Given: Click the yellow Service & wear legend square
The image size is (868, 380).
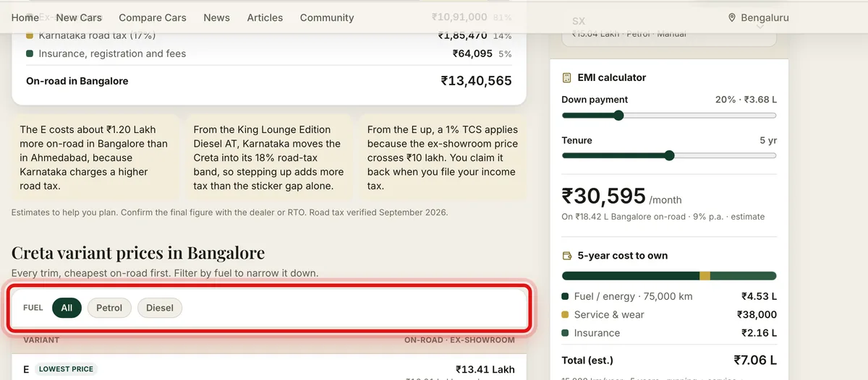Looking at the screenshot, I should pos(566,314).
